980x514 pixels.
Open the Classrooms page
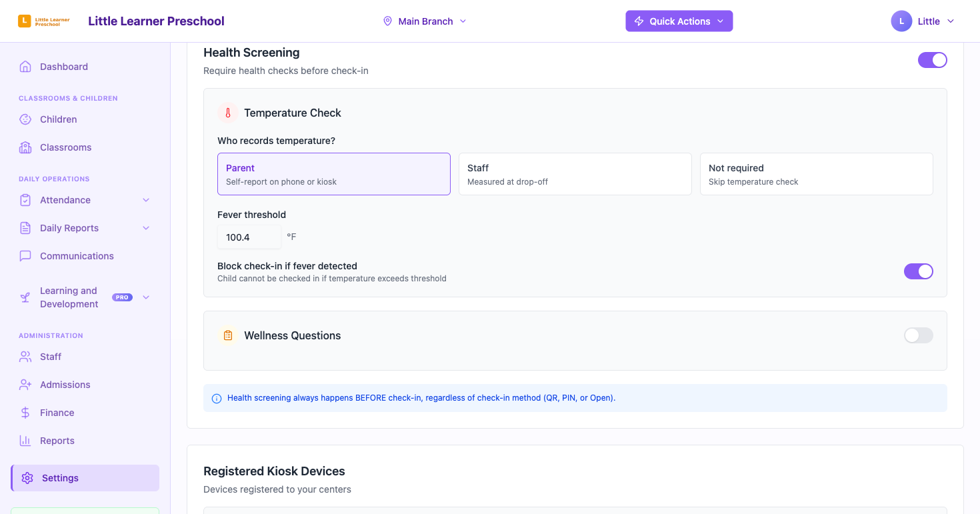click(85, 147)
